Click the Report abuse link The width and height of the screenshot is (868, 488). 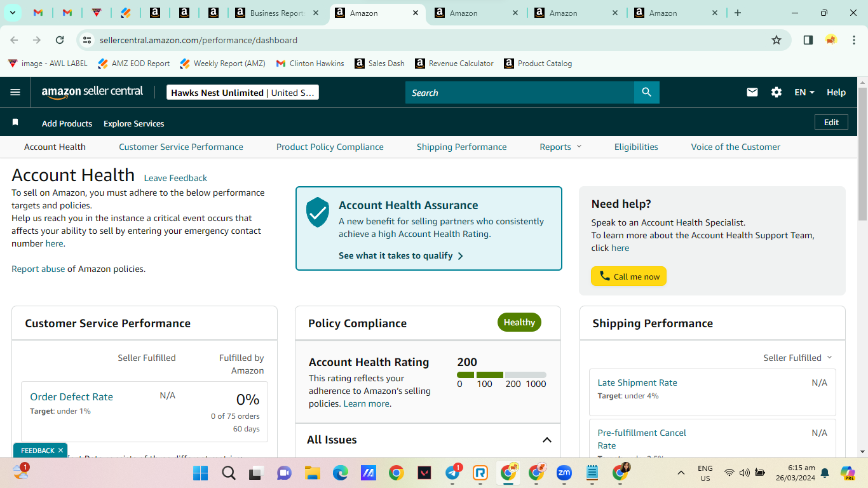click(x=38, y=269)
